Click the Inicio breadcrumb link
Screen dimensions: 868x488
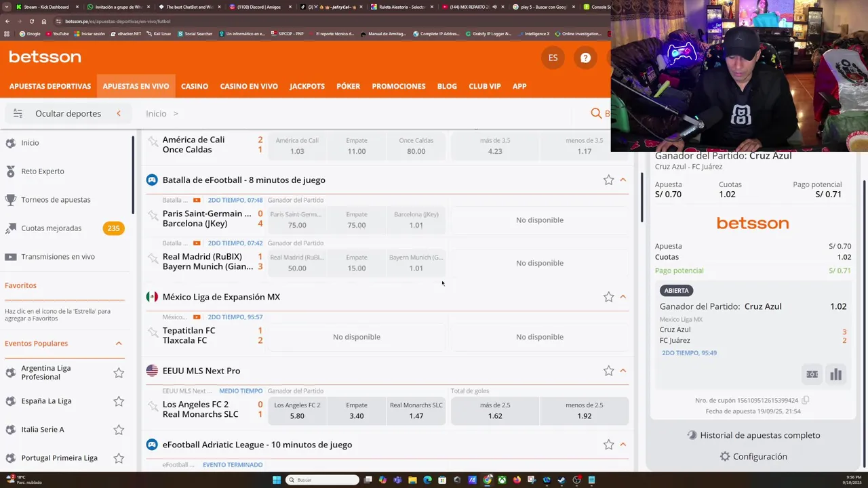pos(156,113)
